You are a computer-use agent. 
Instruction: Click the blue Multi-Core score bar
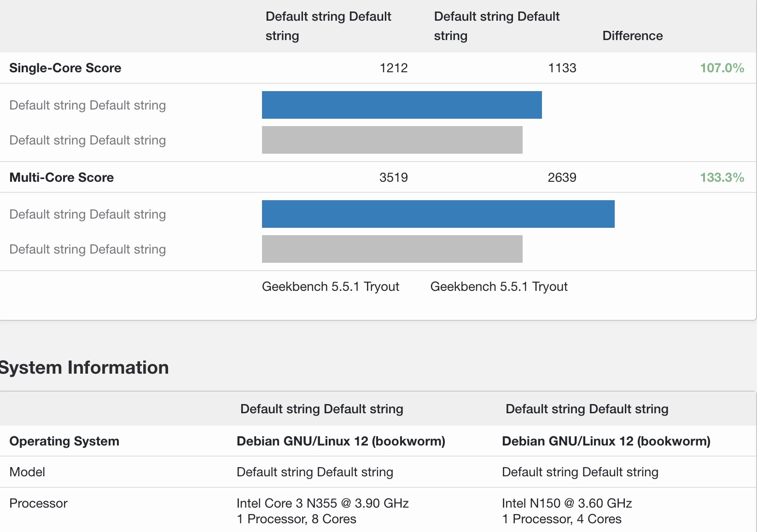pos(438,214)
